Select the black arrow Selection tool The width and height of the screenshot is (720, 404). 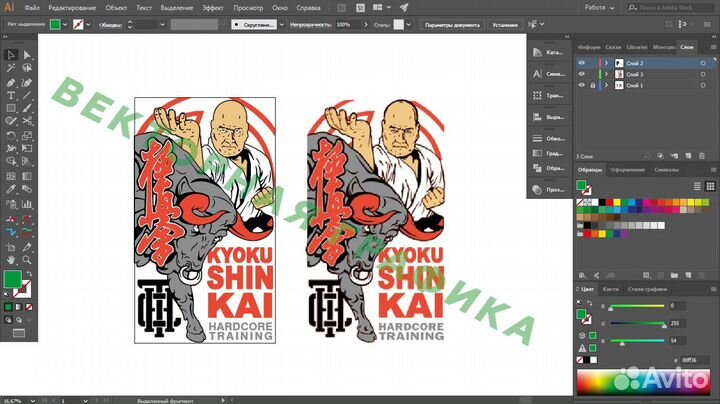click(x=10, y=55)
